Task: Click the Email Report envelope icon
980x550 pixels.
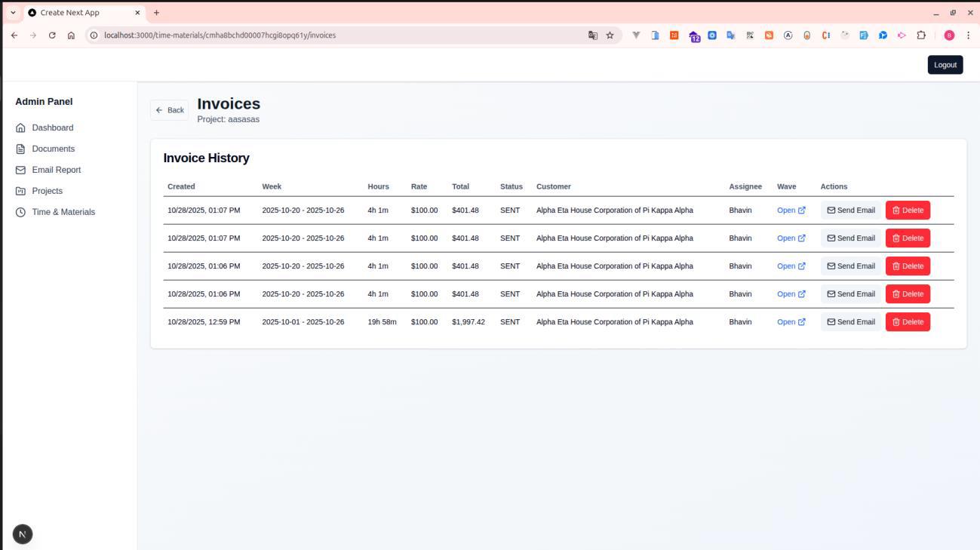Action: click(x=20, y=170)
